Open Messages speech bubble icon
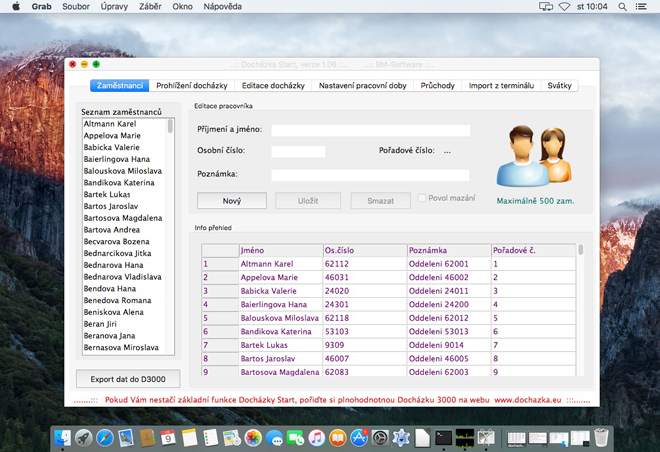This screenshot has width=660, height=452. coord(274,438)
